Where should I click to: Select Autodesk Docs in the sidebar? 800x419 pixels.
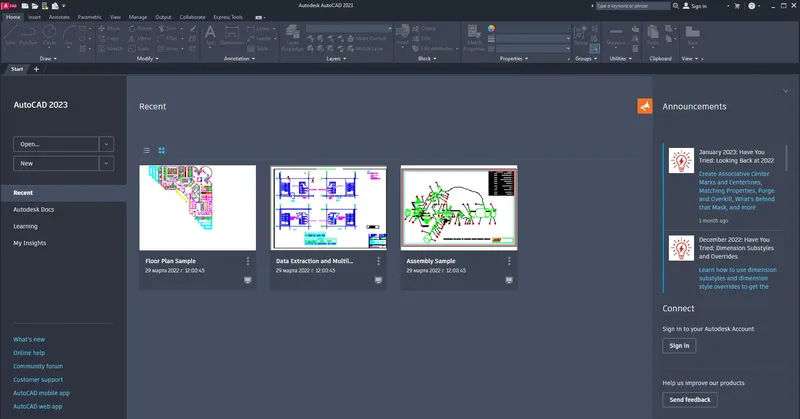pos(34,210)
